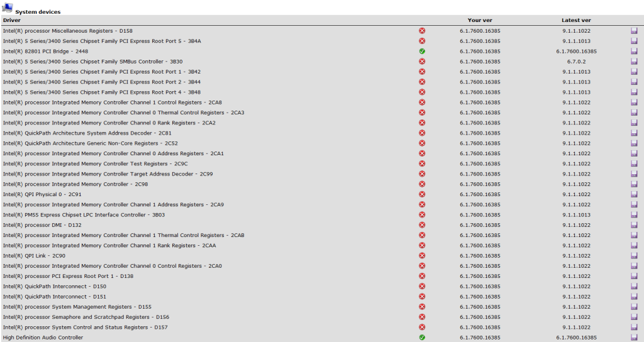Select Channel 0 Address Registers - 2CA1 row
The height and width of the screenshot is (342, 644).
click(x=322, y=153)
